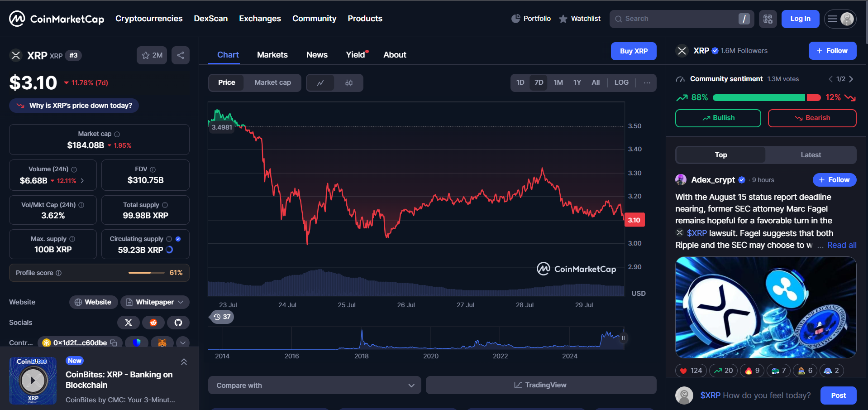Viewport: 868px width, 410px height.
Task: Switch to line chart style
Action: point(320,83)
